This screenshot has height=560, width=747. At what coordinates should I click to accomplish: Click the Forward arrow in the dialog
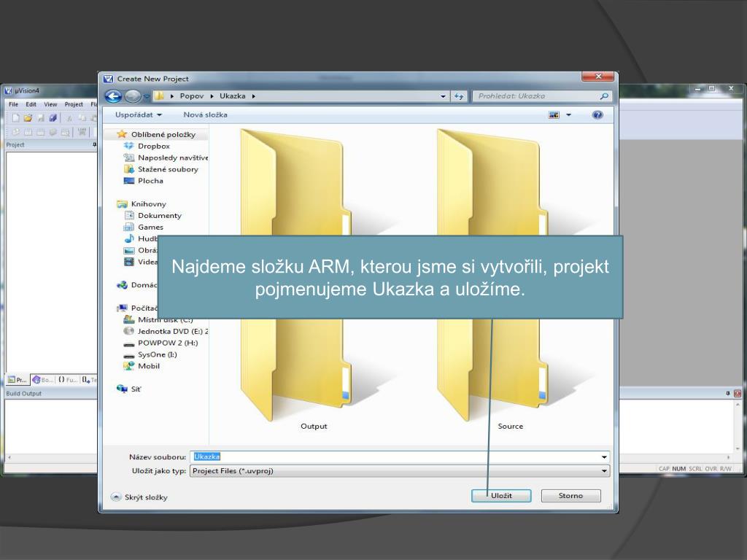click(133, 96)
